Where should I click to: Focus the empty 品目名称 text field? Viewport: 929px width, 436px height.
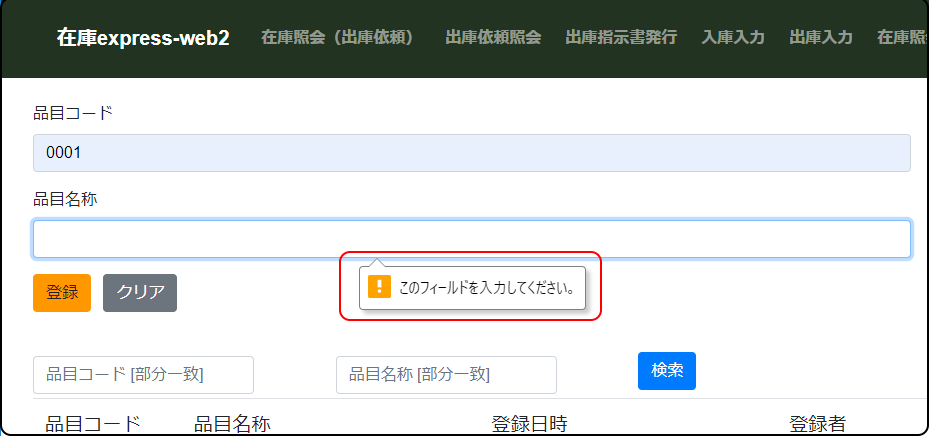[471, 239]
